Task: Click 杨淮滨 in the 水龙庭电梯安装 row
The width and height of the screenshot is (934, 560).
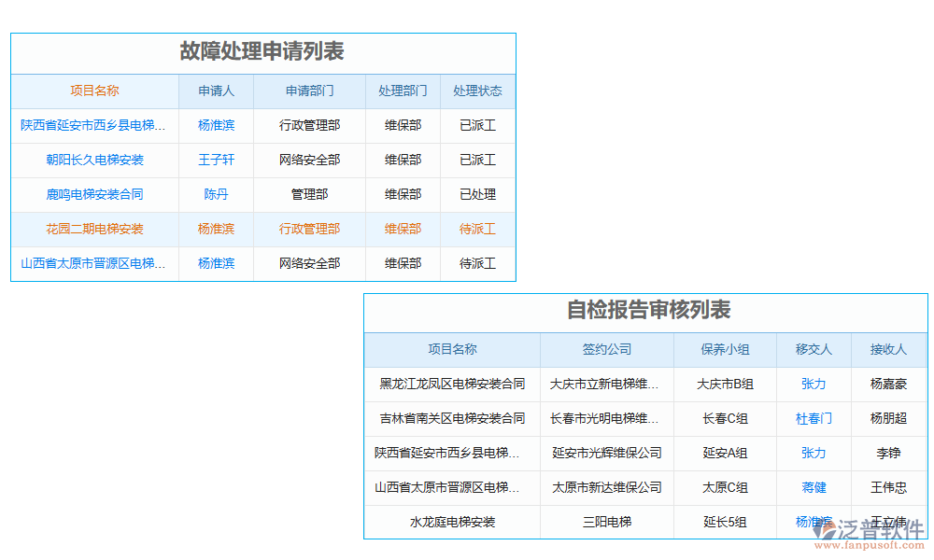Action: (813, 522)
